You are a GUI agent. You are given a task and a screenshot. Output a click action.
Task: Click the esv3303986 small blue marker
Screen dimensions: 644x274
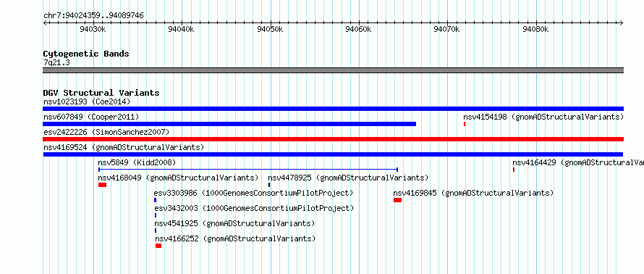(x=156, y=200)
